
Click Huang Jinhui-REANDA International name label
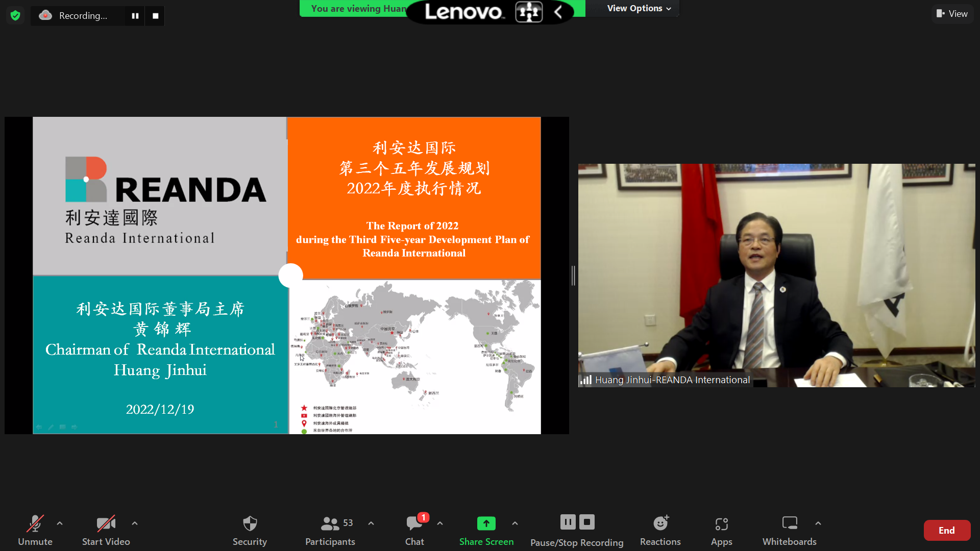pyautogui.click(x=672, y=380)
